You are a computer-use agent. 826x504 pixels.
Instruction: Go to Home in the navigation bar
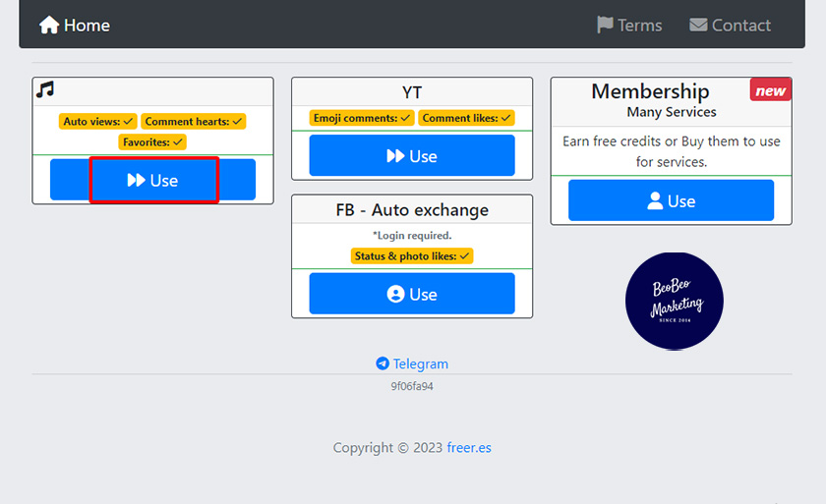pos(87,26)
